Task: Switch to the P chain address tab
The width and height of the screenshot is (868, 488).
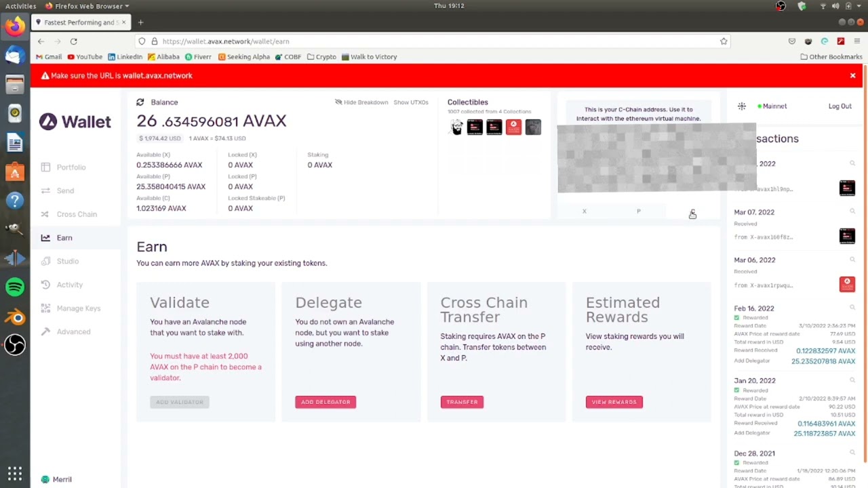Action: coord(638,211)
